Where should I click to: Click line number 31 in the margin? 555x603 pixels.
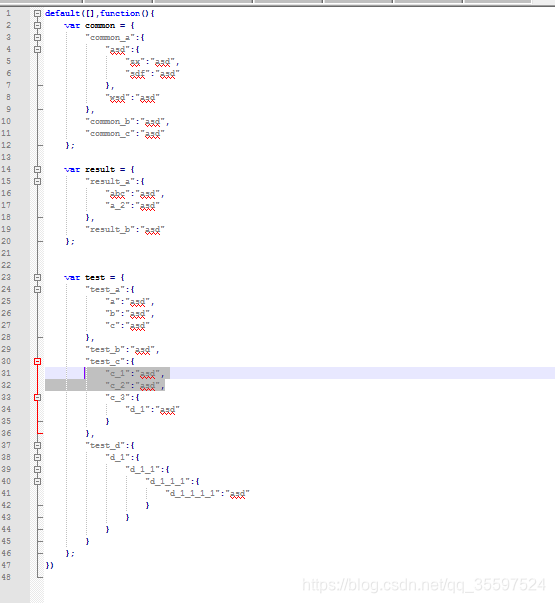(6, 373)
